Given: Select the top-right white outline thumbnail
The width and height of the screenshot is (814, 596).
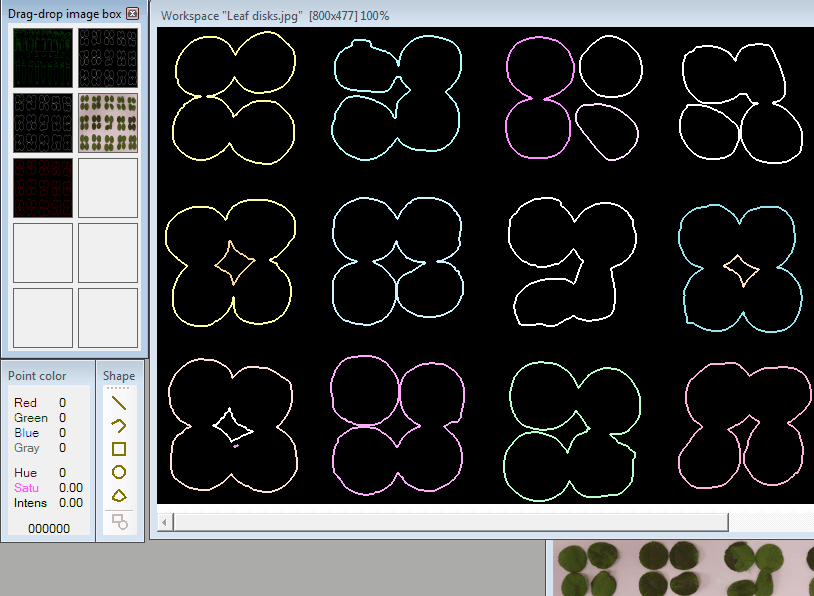Looking at the screenshot, I should coord(107,58).
